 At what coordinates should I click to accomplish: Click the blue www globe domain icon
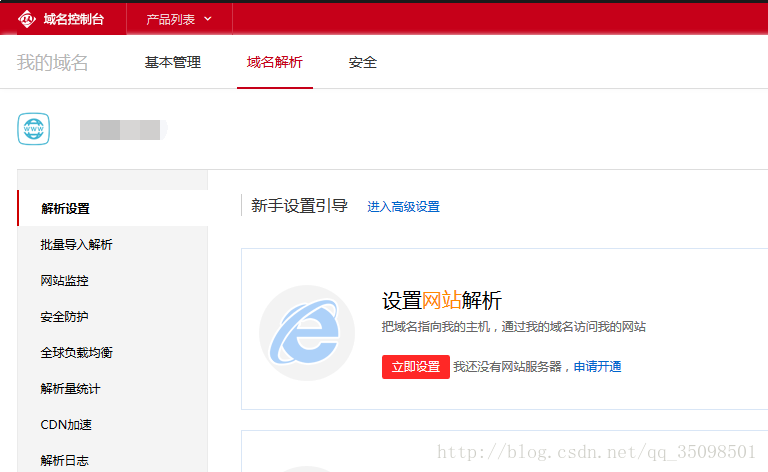pos(34,129)
